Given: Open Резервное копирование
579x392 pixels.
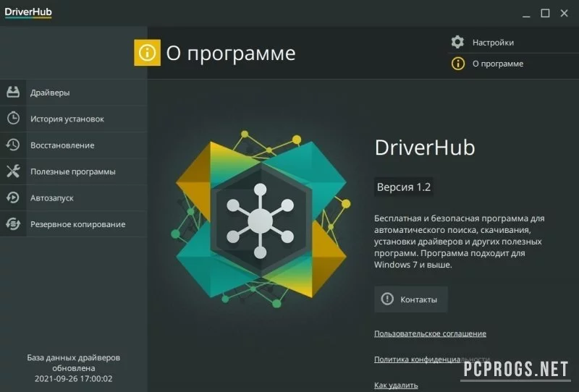Looking at the screenshot, I should (74, 224).
